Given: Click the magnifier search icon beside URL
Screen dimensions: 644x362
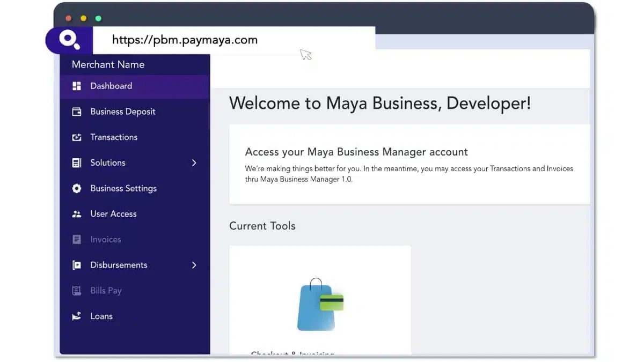Looking at the screenshot, I should pyautogui.click(x=70, y=40).
